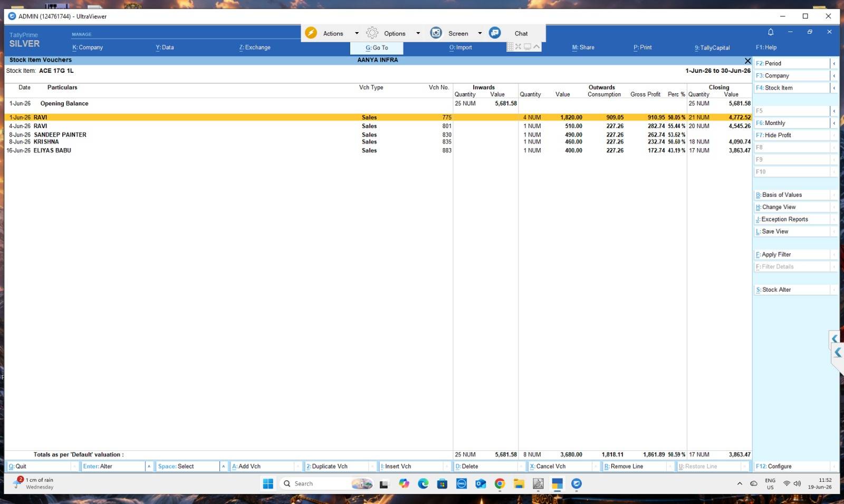Click the UltraViewer icon in the taskbar
Viewport: 844px width, 504px height.
pyautogui.click(x=577, y=483)
